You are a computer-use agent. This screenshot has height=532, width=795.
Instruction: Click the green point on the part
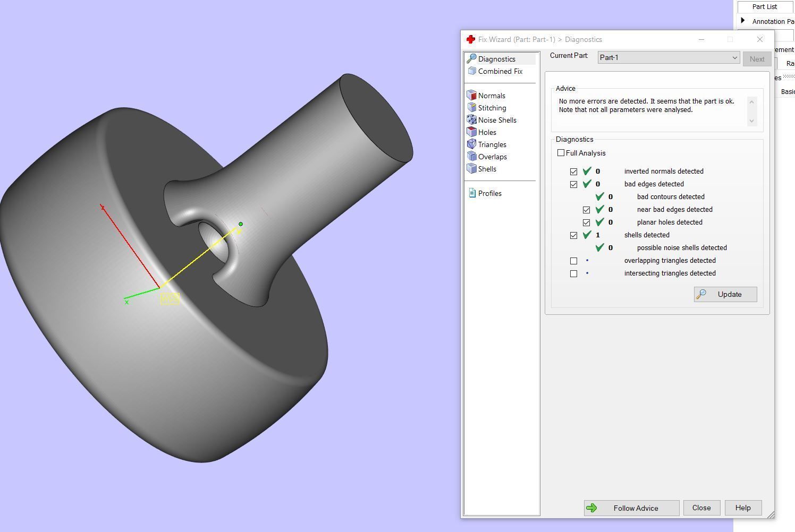click(241, 224)
